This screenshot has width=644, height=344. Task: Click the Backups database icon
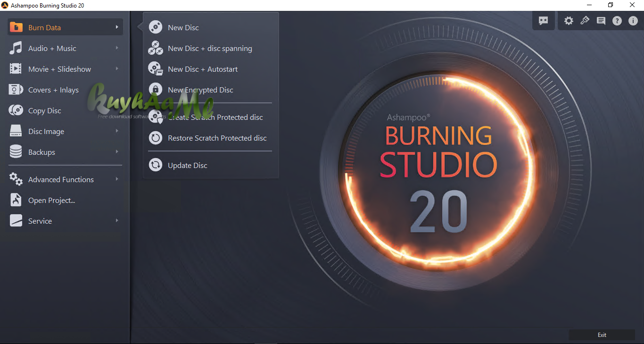coord(16,152)
